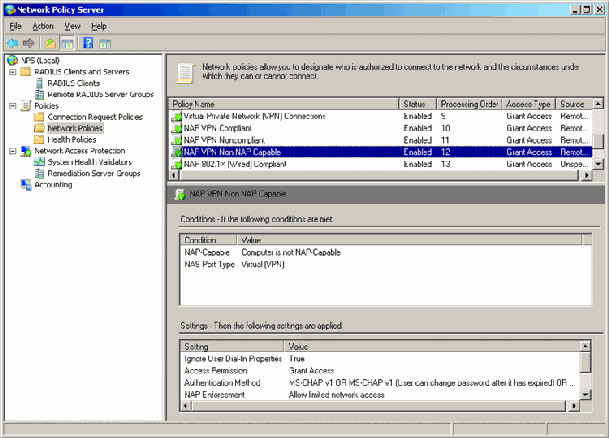Click the Back arrow toolbar icon
This screenshot has height=438, width=609.
13,43
